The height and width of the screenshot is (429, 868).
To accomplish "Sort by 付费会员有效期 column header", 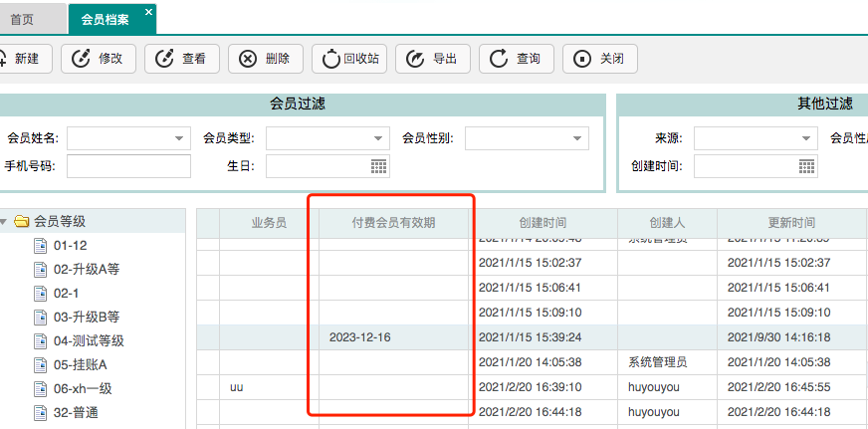I will click(393, 223).
